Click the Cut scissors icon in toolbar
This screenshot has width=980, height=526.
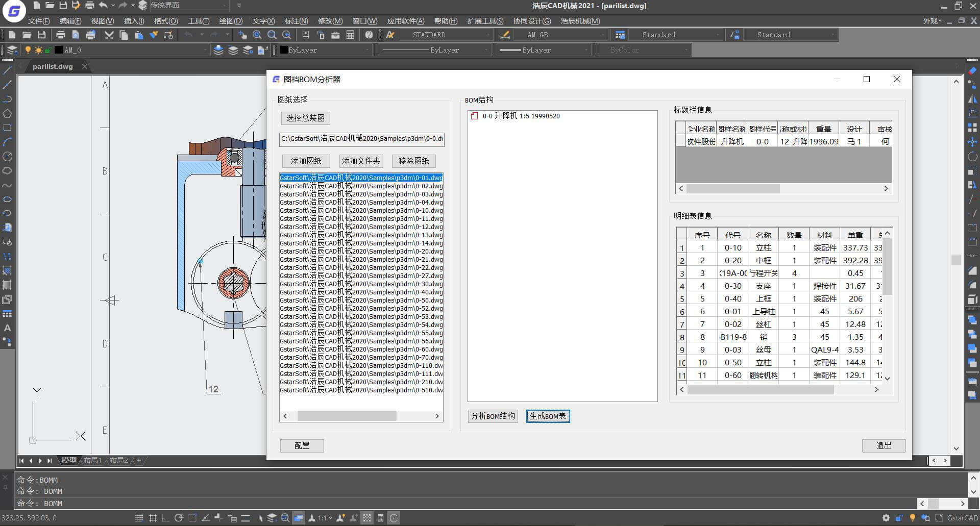109,35
